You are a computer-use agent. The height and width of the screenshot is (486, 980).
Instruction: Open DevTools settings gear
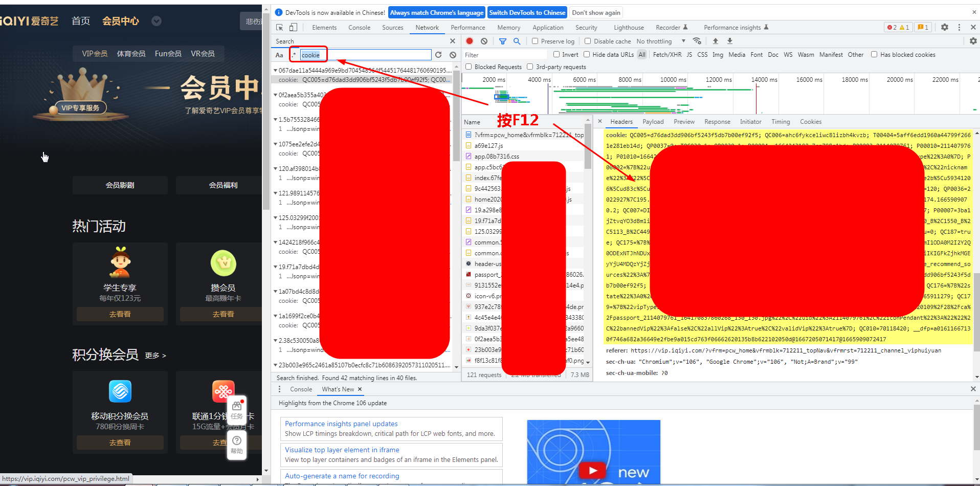tap(945, 27)
